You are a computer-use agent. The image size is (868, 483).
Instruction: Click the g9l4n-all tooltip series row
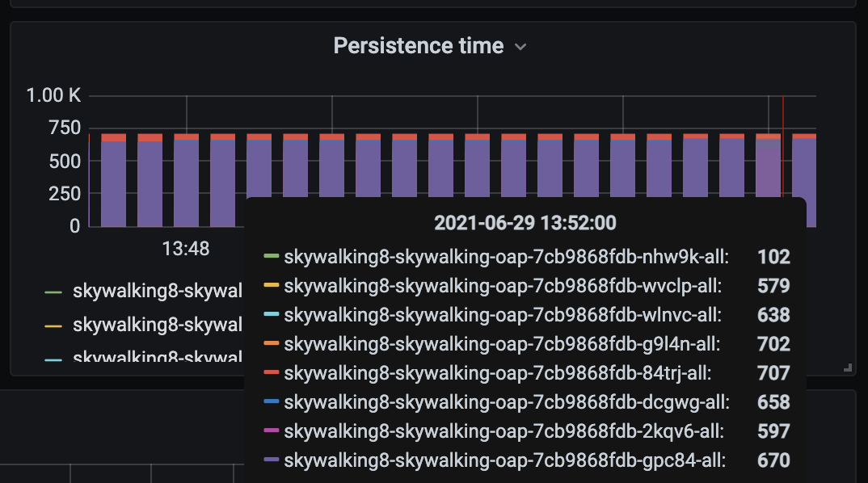(527, 344)
